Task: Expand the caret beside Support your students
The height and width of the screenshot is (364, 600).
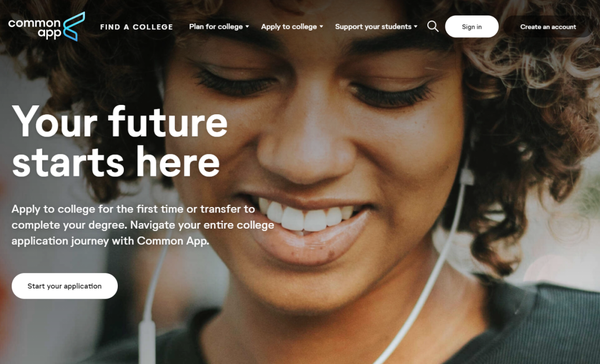Action: click(416, 27)
